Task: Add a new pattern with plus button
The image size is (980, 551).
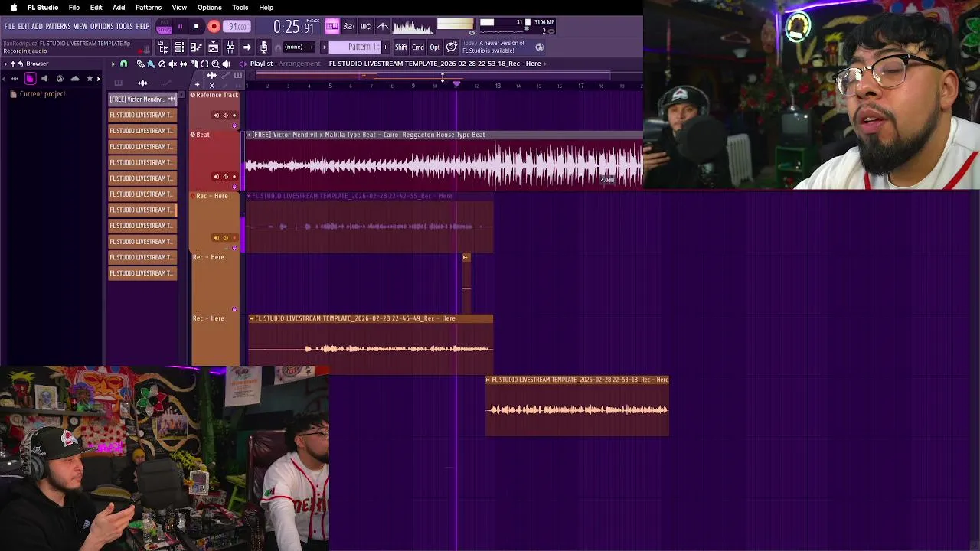Action: tap(385, 47)
